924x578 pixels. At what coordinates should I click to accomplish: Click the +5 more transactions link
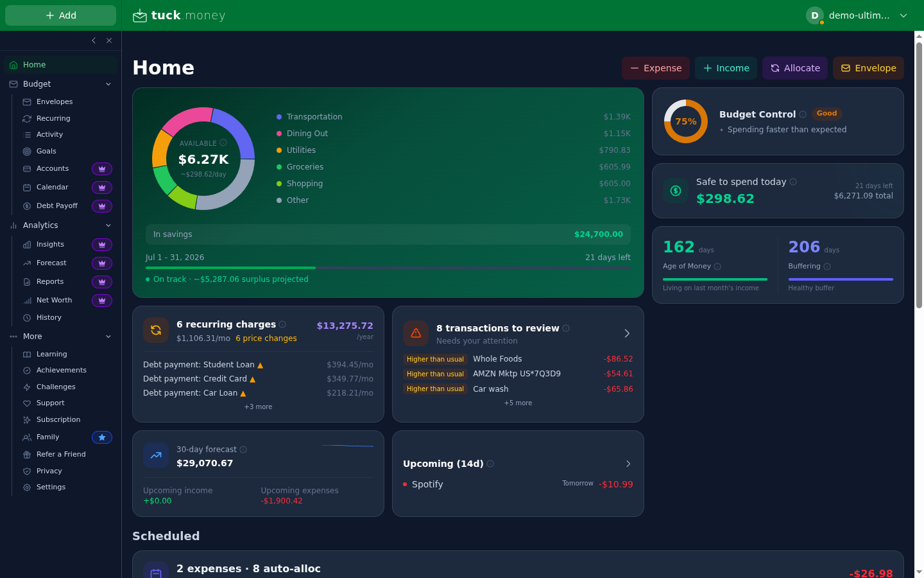(x=518, y=403)
